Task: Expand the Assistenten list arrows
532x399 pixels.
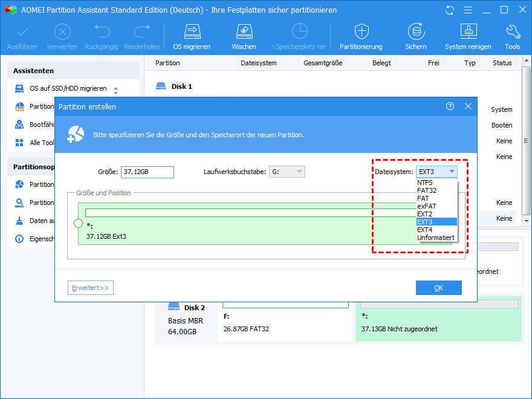Action: pos(115,90)
